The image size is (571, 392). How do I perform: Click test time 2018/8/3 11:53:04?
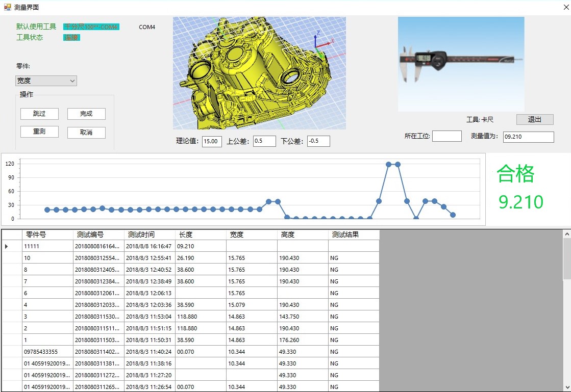(x=150, y=317)
